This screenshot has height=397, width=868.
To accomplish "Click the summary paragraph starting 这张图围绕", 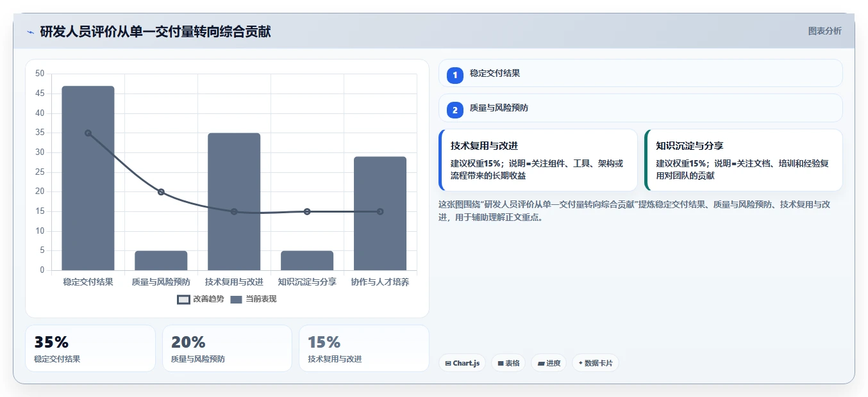I will pyautogui.click(x=635, y=211).
